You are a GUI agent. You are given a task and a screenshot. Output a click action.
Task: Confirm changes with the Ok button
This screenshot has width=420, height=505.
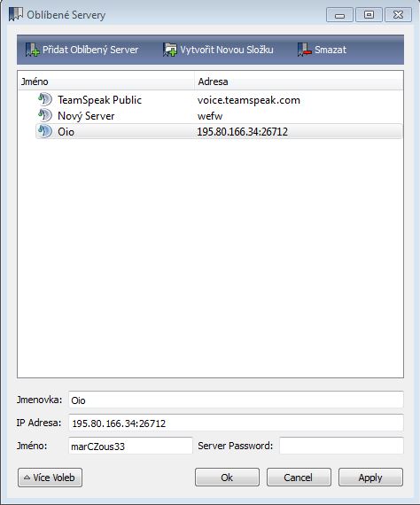pos(227,478)
